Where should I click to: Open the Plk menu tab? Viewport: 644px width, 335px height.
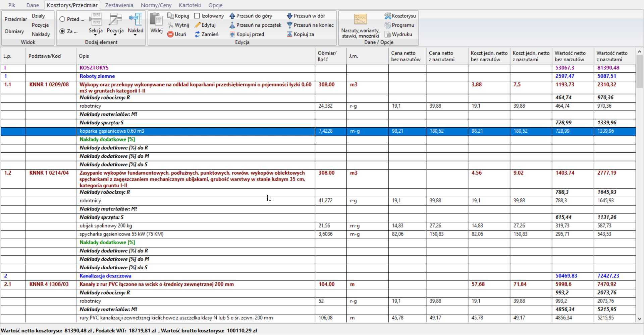click(x=12, y=5)
